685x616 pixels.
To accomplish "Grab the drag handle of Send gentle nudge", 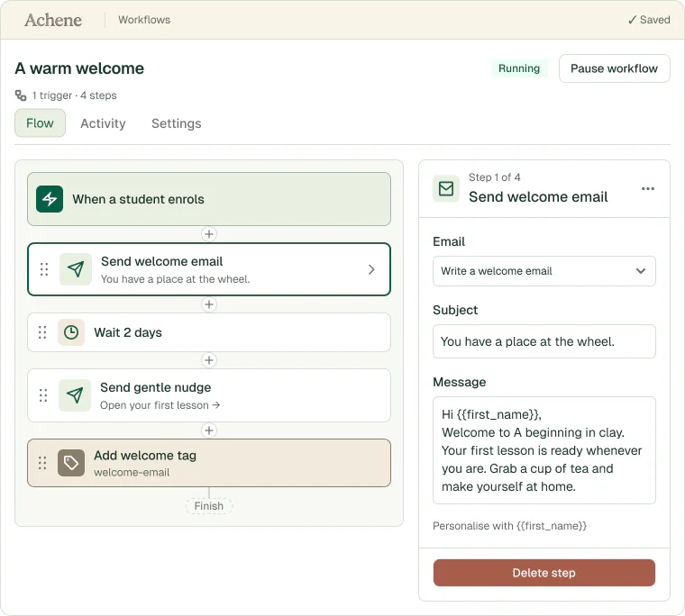I will click(43, 395).
